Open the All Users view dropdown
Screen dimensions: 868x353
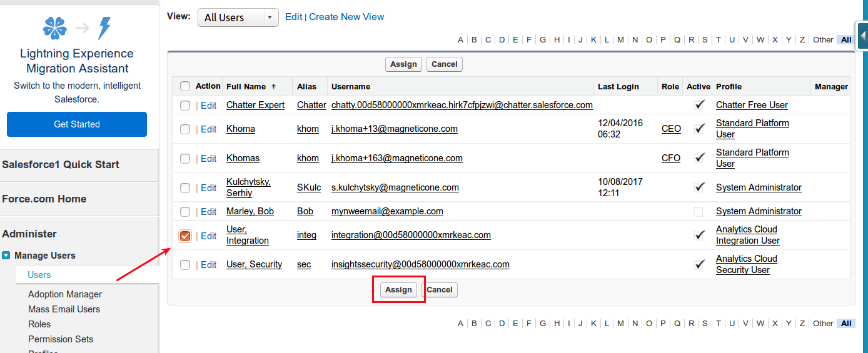tap(238, 17)
